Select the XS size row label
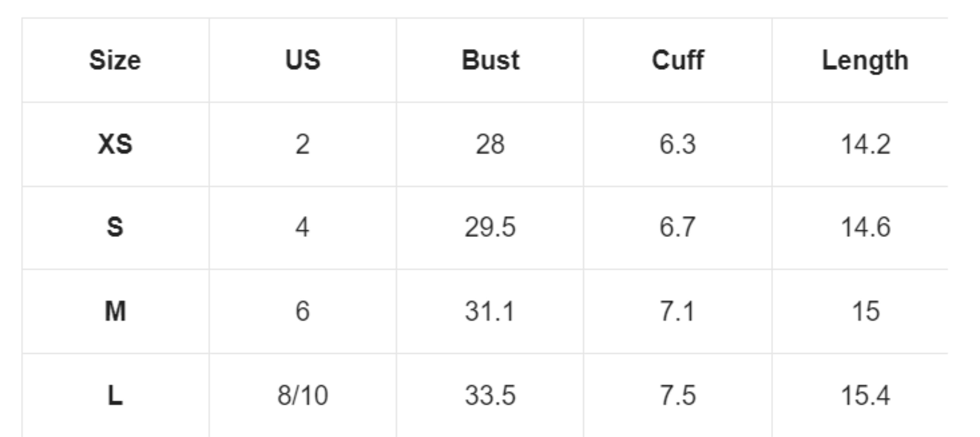Screen dimensions: 980x437 (x=115, y=144)
